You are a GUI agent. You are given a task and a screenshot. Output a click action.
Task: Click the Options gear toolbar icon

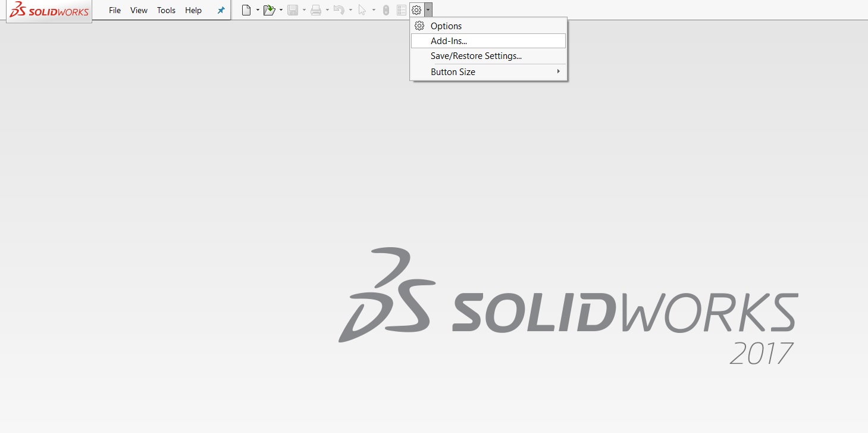(x=416, y=10)
